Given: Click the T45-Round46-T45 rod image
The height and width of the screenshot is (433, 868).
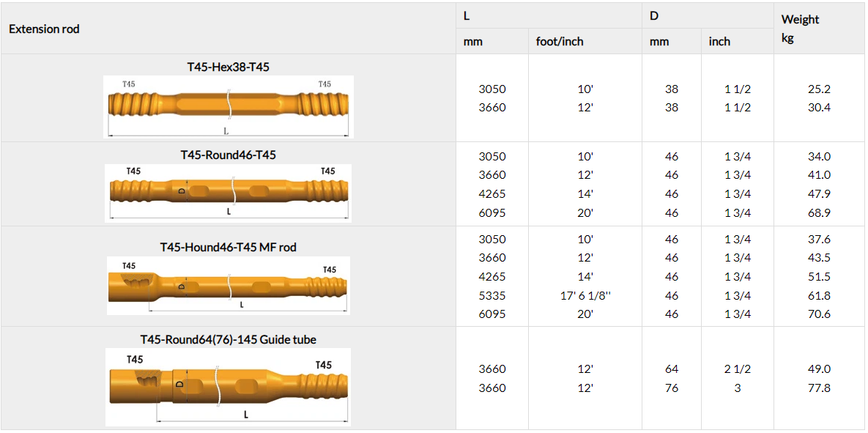Looking at the screenshot, I should 228,193.
